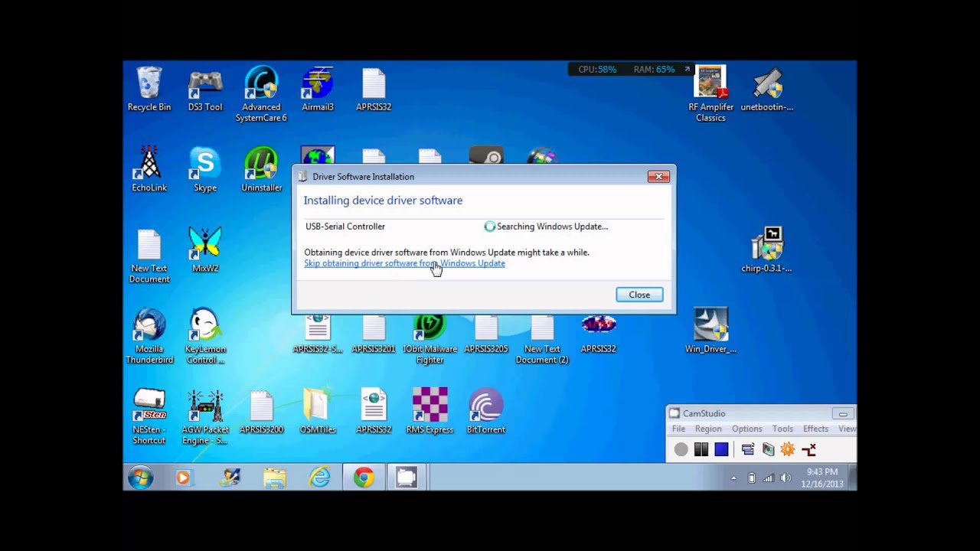
Task: Click the volume speaker tray icon
Action: click(x=786, y=478)
